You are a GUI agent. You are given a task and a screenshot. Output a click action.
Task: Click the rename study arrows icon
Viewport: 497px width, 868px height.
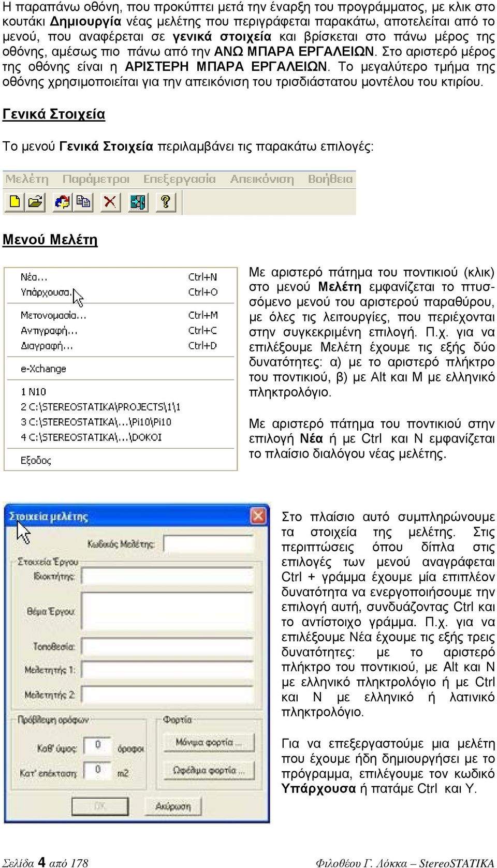(x=62, y=201)
